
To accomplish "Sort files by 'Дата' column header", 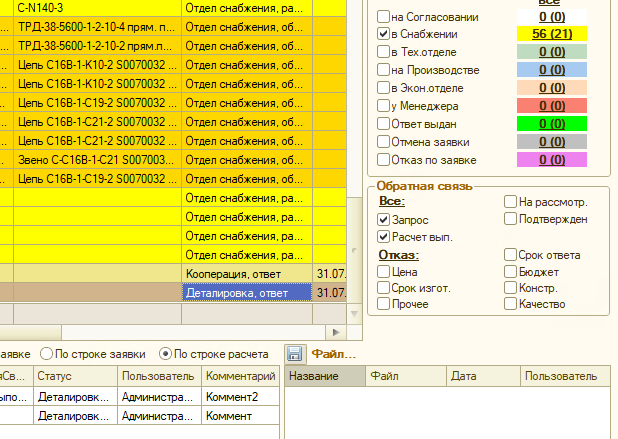I will click(x=483, y=376).
